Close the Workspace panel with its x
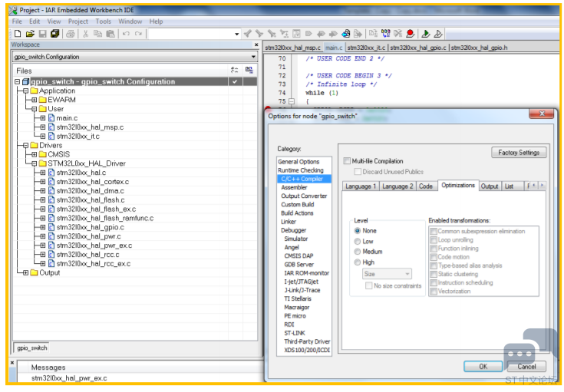 pos(256,44)
